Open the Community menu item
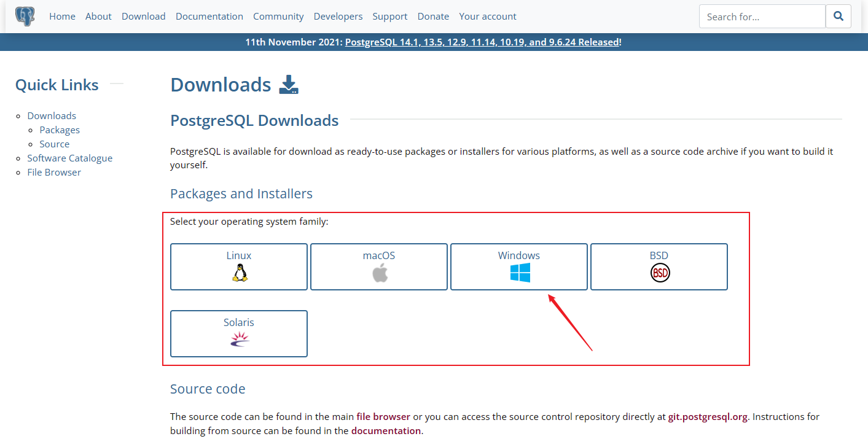868x447 pixels. click(278, 16)
